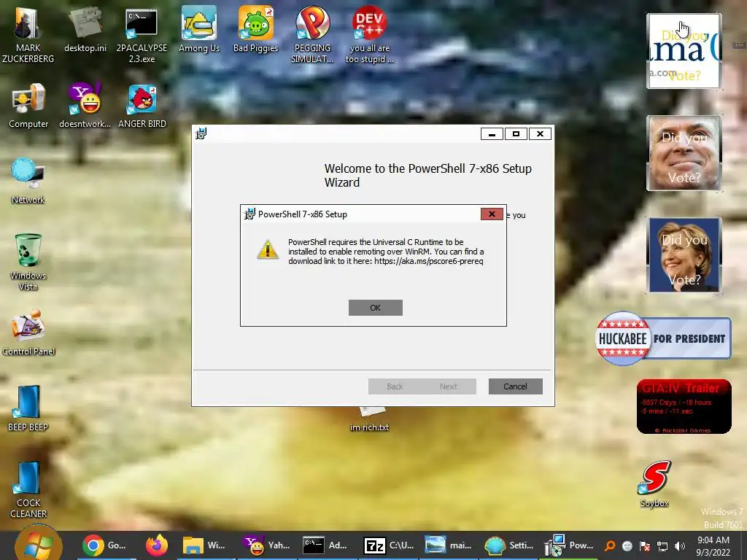Open the MARK ZUCKERBERG desktop icon
The height and width of the screenshot is (560, 747).
28,34
